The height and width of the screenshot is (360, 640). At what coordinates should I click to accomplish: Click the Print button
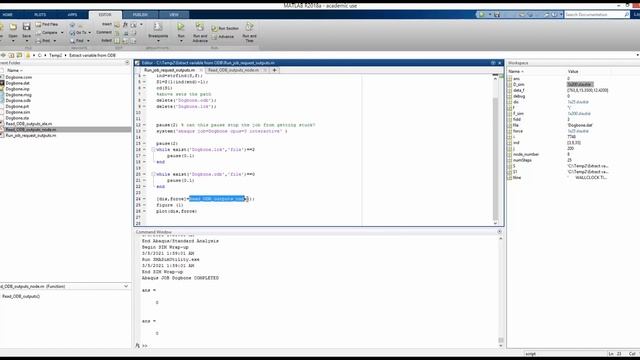click(x=43, y=41)
